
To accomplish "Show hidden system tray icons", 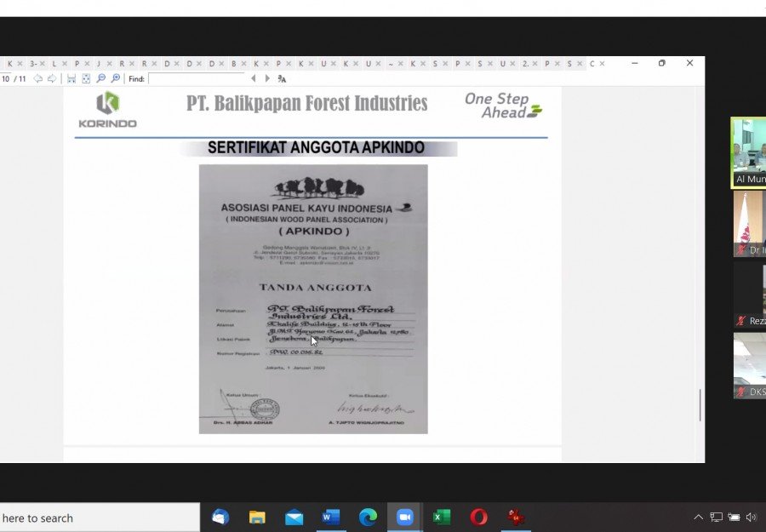I will tap(698, 517).
